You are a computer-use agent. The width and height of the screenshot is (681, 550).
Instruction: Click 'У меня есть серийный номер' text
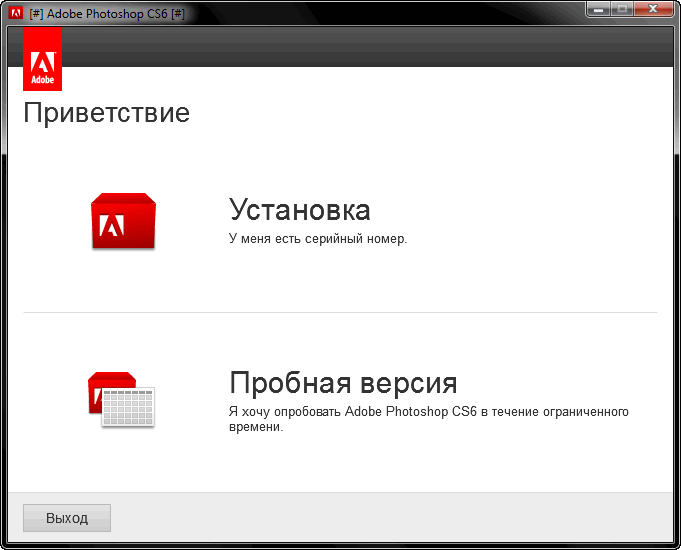[x=318, y=239]
